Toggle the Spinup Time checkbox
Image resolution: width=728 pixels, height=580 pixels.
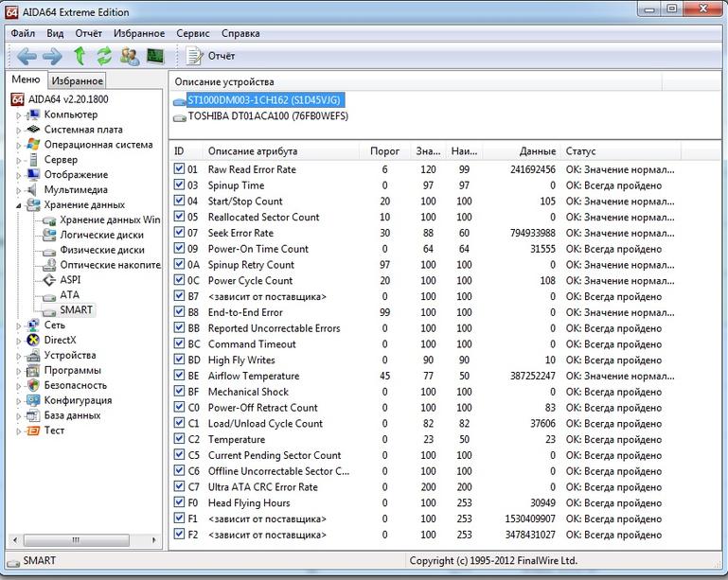click(x=179, y=185)
